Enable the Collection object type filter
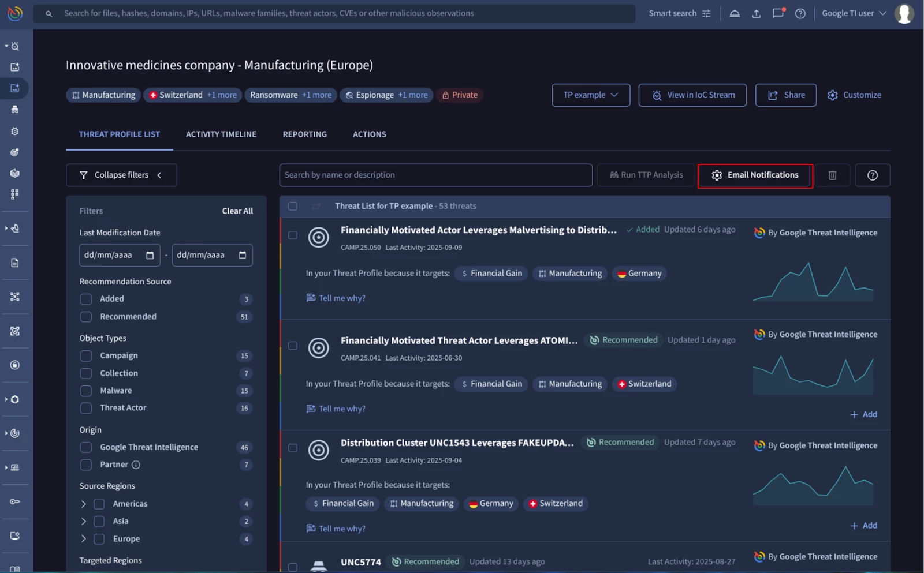The image size is (924, 573). pos(86,373)
